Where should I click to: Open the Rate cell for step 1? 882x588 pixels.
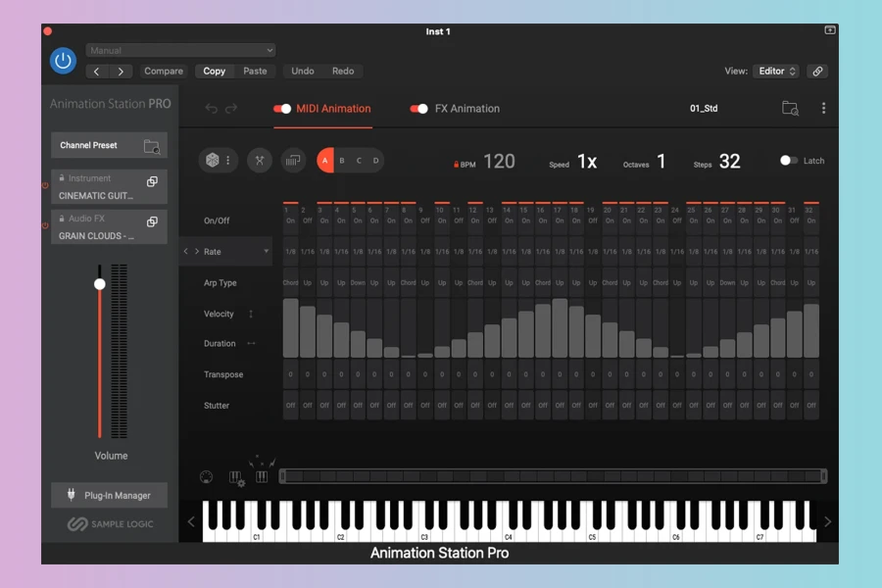click(290, 252)
